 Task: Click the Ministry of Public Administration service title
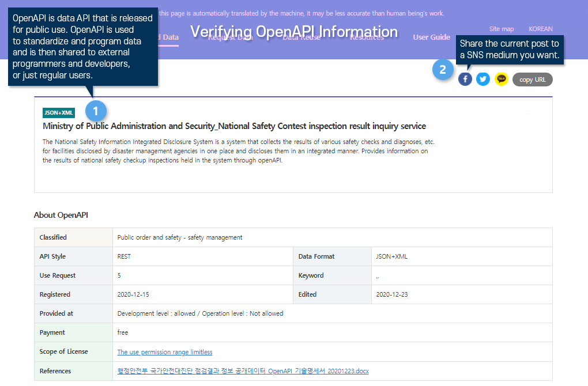[234, 126]
